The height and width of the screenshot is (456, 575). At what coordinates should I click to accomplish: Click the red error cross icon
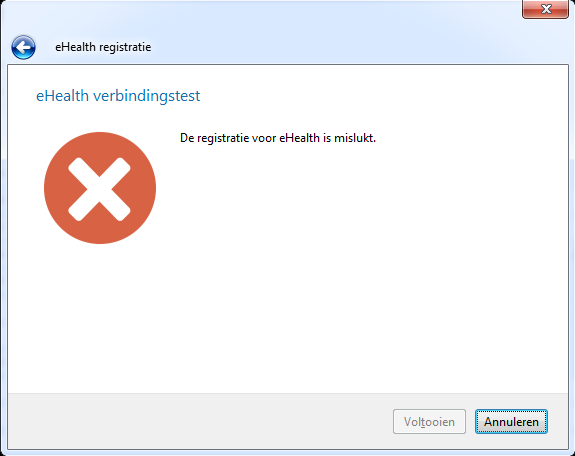point(100,188)
